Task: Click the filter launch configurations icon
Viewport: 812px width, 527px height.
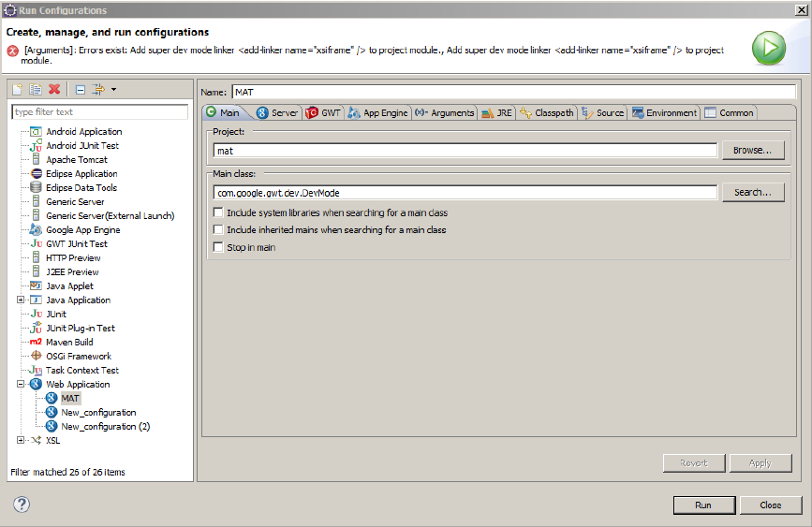Action: pos(98,90)
